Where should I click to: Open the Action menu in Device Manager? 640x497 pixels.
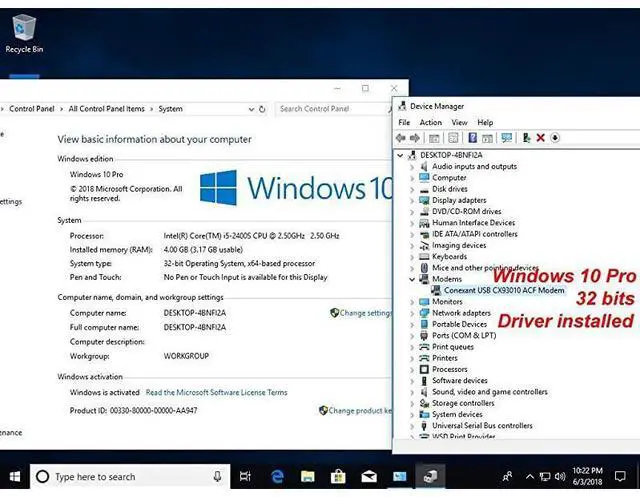tap(431, 122)
